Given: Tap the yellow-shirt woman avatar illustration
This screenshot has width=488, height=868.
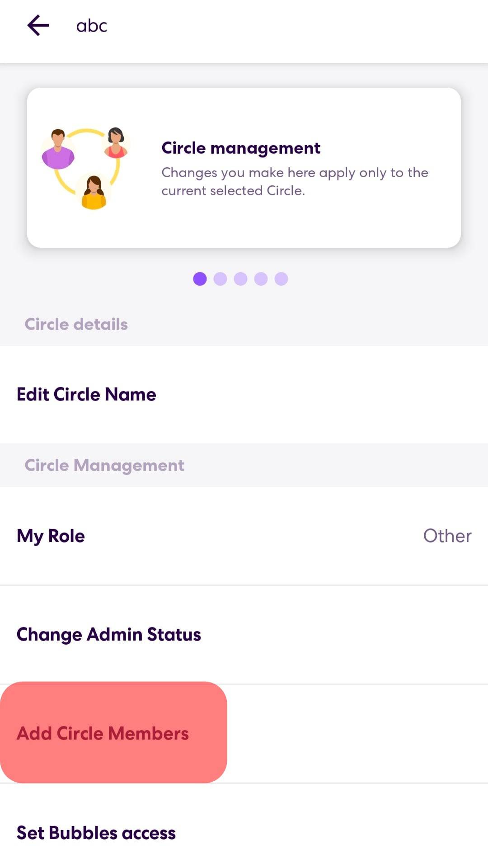Looking at the screenshot, I should [x=94, y=192].
